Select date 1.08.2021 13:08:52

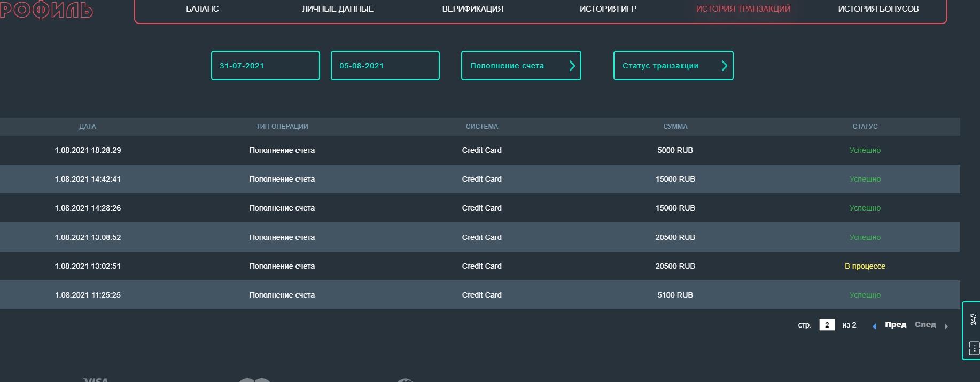click(88, 237)
